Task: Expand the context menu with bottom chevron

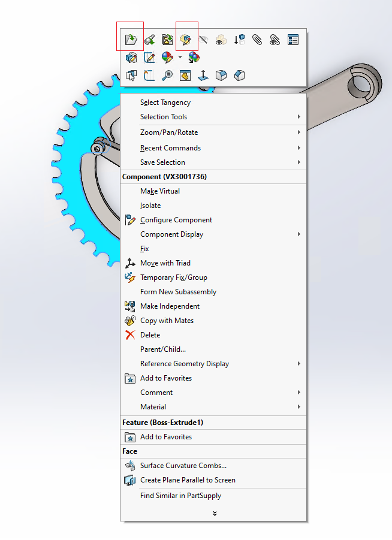Action: pyautogui.click(x=214, y=514)
